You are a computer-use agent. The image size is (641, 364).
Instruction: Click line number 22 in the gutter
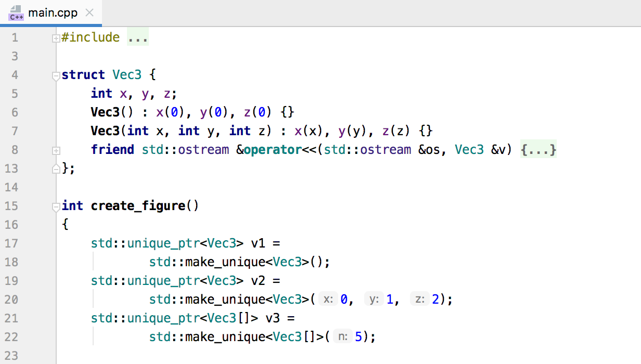[x=11, y=337]
